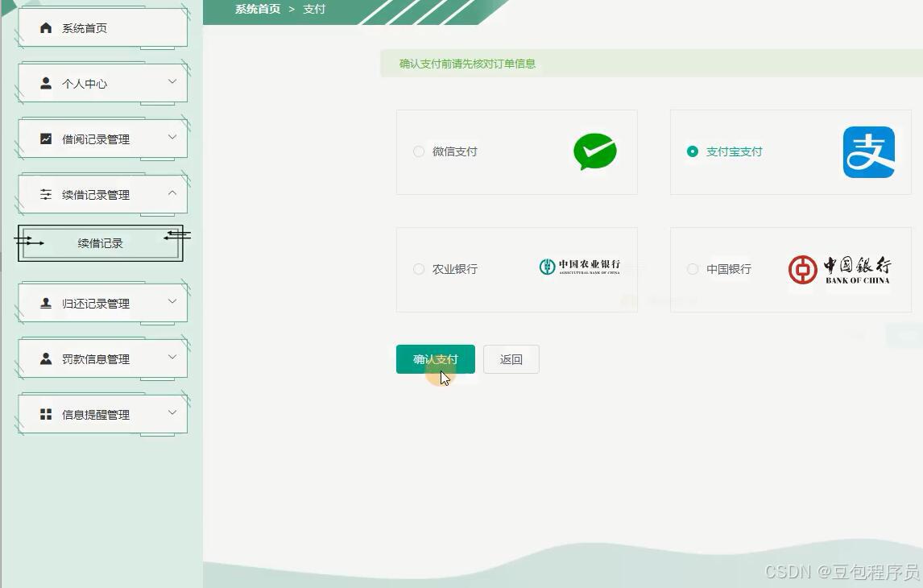Select the person icon beside 个人中心
Screen dimensions: 923x588
(x=46, y=82)
